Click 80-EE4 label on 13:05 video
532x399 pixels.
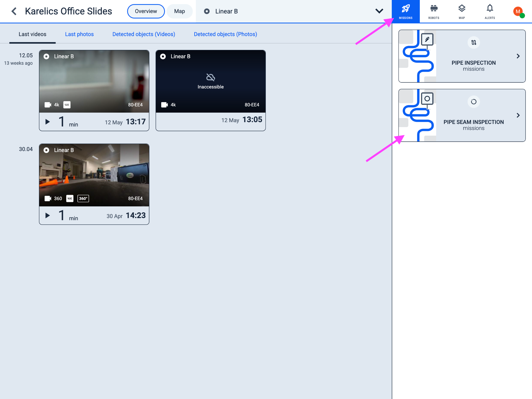(252, 105)
